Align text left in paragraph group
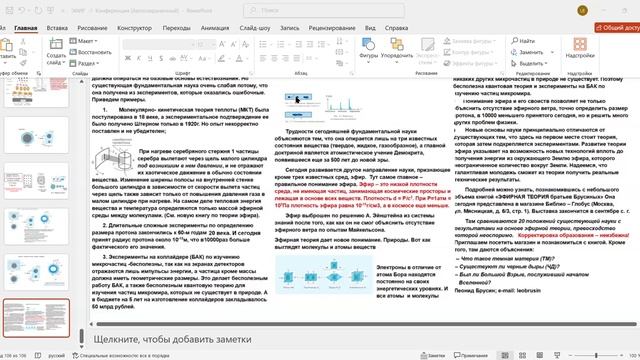The height and width of the screenshot is (360, 640). coord(263,58)
